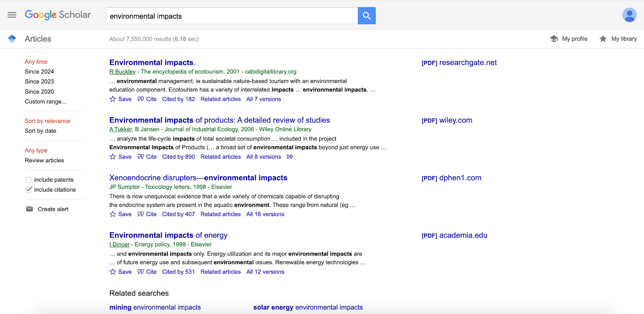Open the user account avatar
The image size is (644, 314).
point(629,15)
